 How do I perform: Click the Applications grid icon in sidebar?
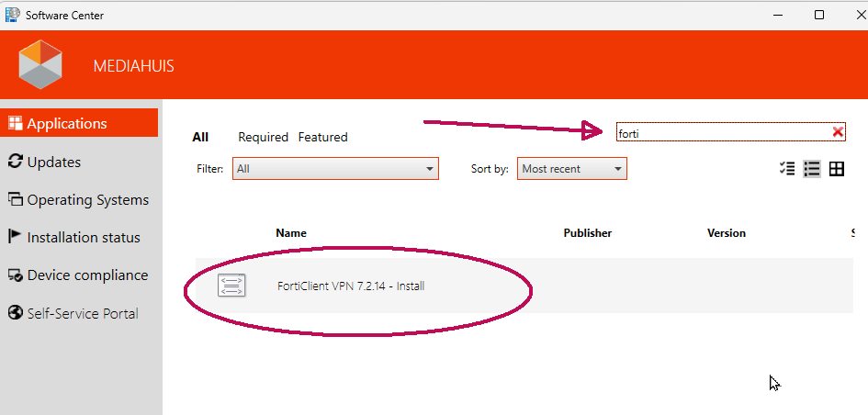click(15, 123)
